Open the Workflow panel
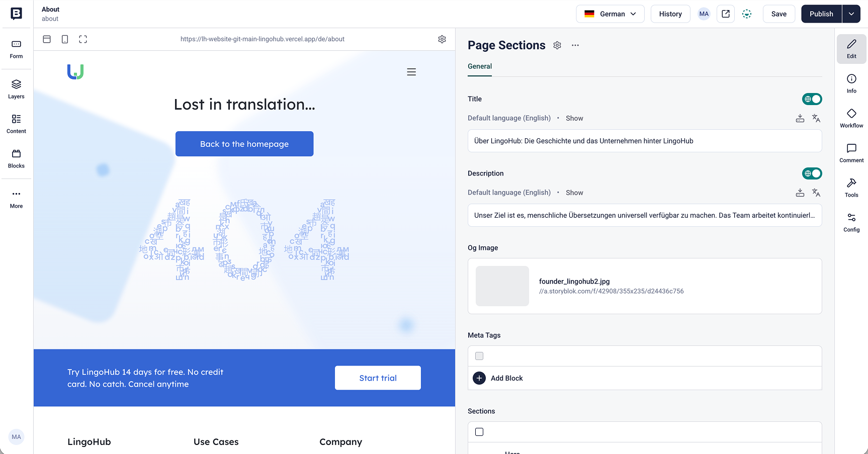The width and height of the screenshot is (868, 454). click(851, 118)
